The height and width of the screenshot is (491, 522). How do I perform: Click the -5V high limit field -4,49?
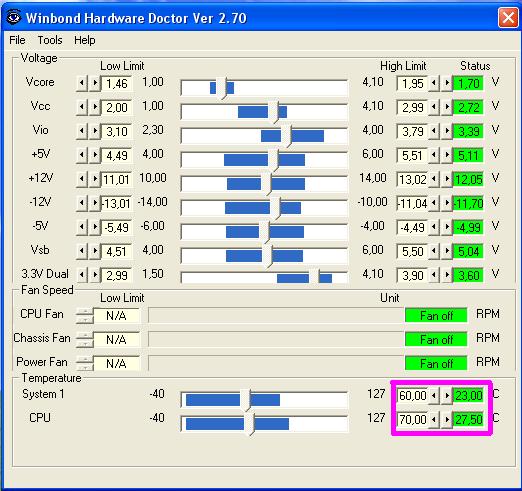coord(412,227)
